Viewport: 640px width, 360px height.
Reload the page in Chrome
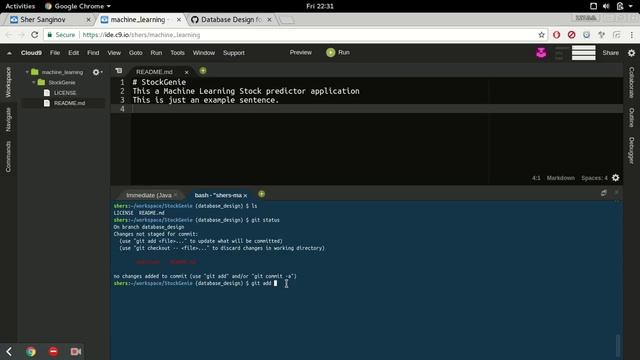click(x=35, y=35)
